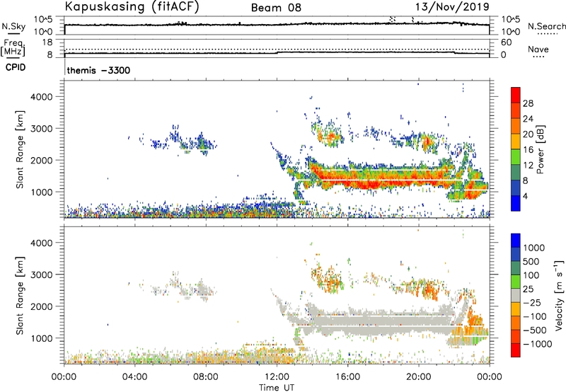Select the -500 velocity colorbar label
This screenshot has height=392, width=566.
click(535, 330)
